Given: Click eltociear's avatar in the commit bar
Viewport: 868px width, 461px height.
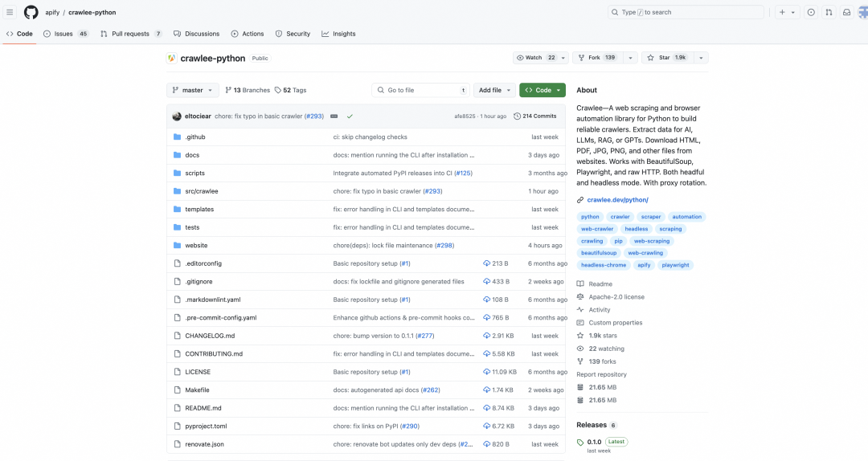Looking at the screenshot, I should click(x=177, y=116).
